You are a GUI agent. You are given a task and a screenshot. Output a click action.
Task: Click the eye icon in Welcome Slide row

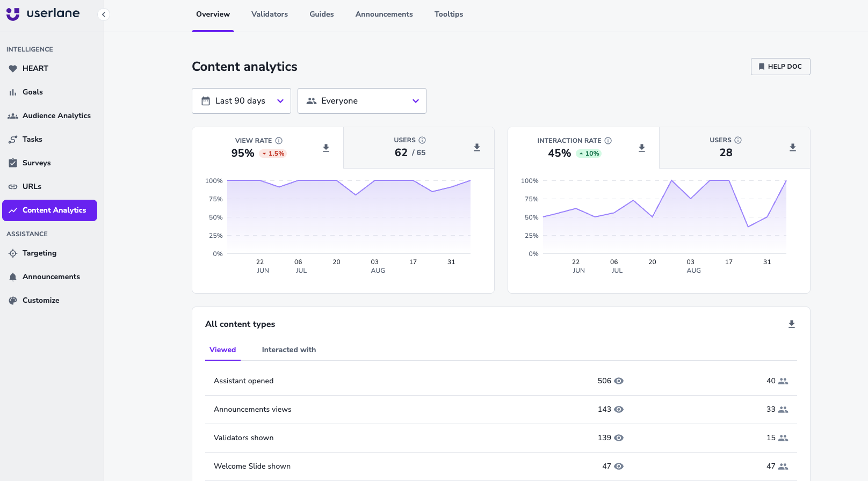(x=619, y=467)
